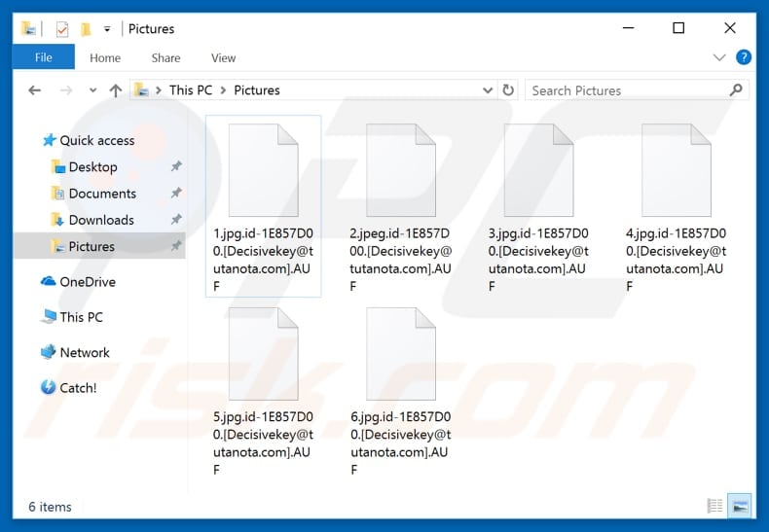Select the 3.jpg encrypted file icon
This screenshot has width=769, height=532.
click(x=538, y=170)
